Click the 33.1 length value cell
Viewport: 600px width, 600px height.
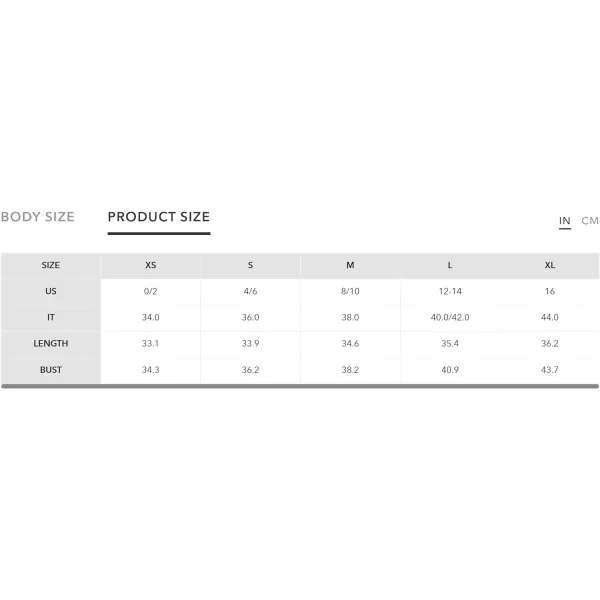coord(150,344)
